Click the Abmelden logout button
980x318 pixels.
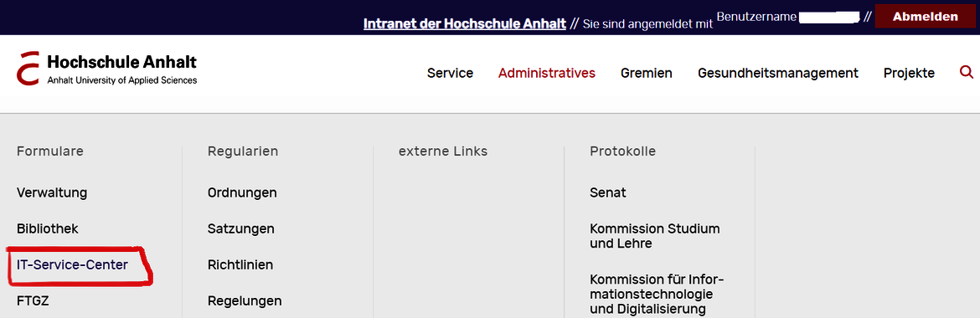point(925,17)
